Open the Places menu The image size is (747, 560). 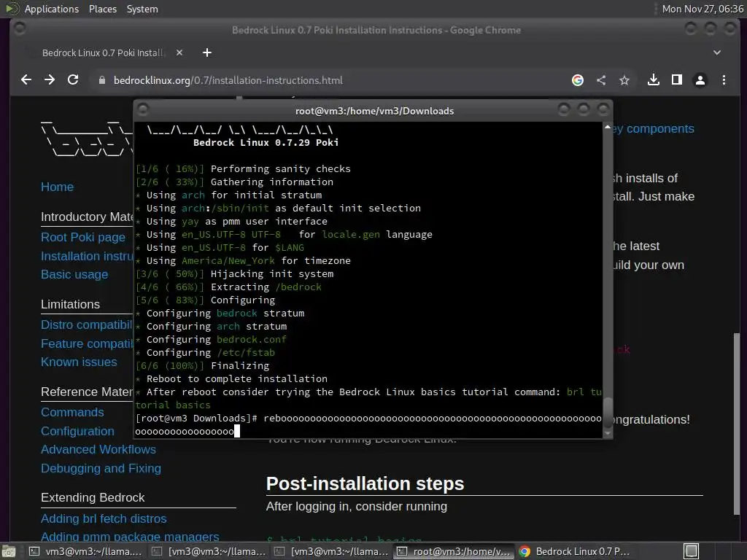click(x=102, y=9)
